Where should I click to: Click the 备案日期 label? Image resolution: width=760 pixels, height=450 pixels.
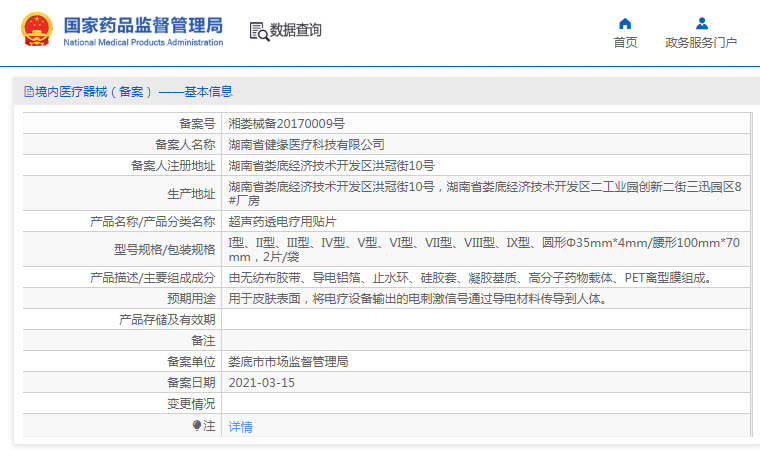191,383
